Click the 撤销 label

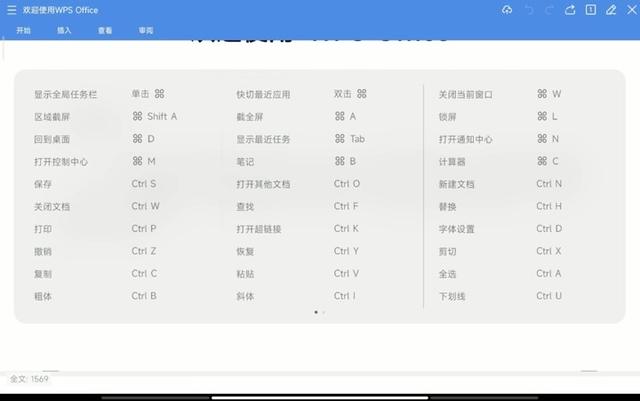pyautogui.click(x=43, y=252)
